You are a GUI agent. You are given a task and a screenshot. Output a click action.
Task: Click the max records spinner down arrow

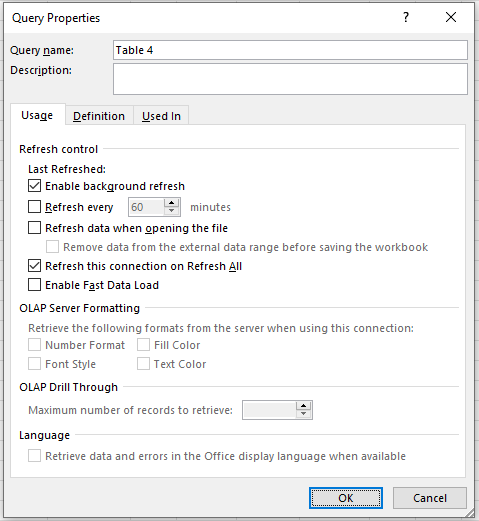coord(303,414)
